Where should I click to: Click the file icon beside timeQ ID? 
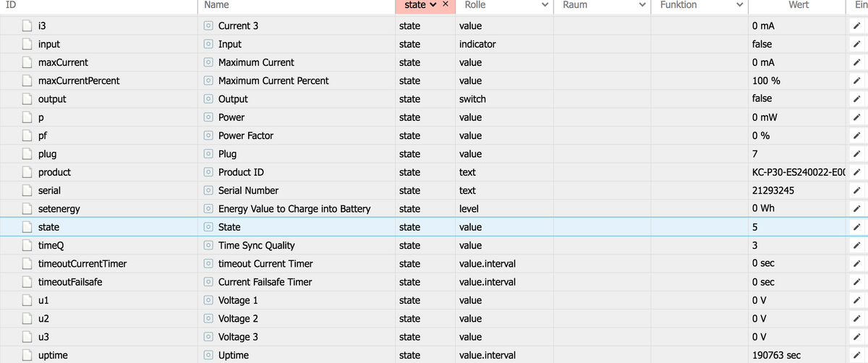[27, 245]
